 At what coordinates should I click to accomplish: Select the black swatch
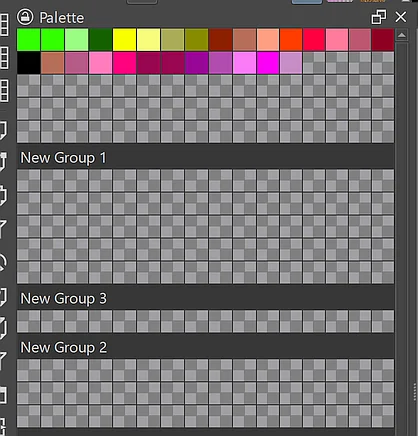29,63
